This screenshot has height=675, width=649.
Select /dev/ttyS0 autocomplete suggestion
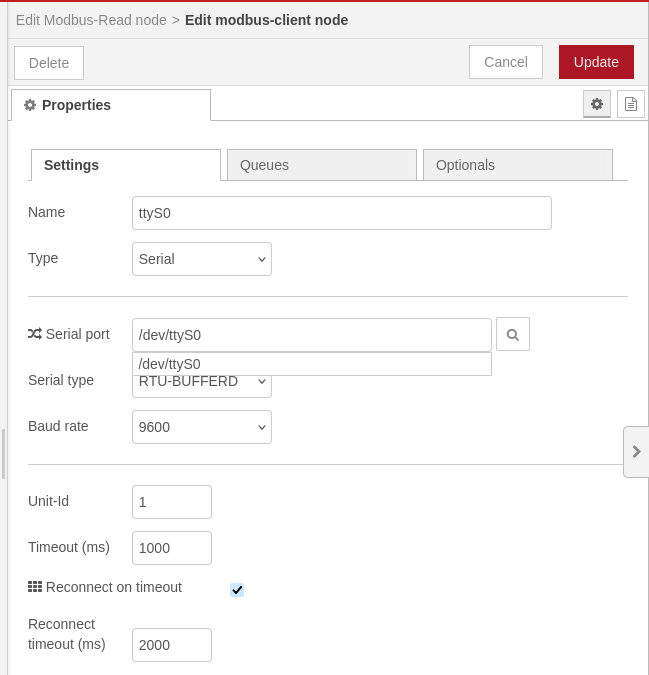[x=312, y=364]
